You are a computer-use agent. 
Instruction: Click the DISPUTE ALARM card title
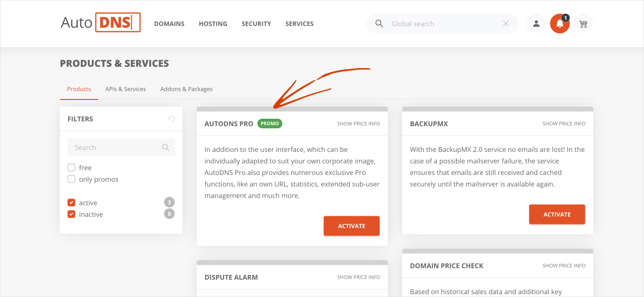click(x=231, y=277)
